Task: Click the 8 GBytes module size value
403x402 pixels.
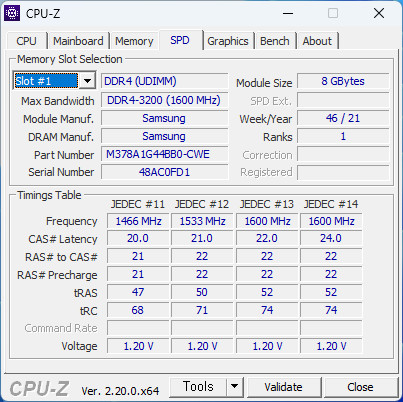Action: click(x=343, y=81)
